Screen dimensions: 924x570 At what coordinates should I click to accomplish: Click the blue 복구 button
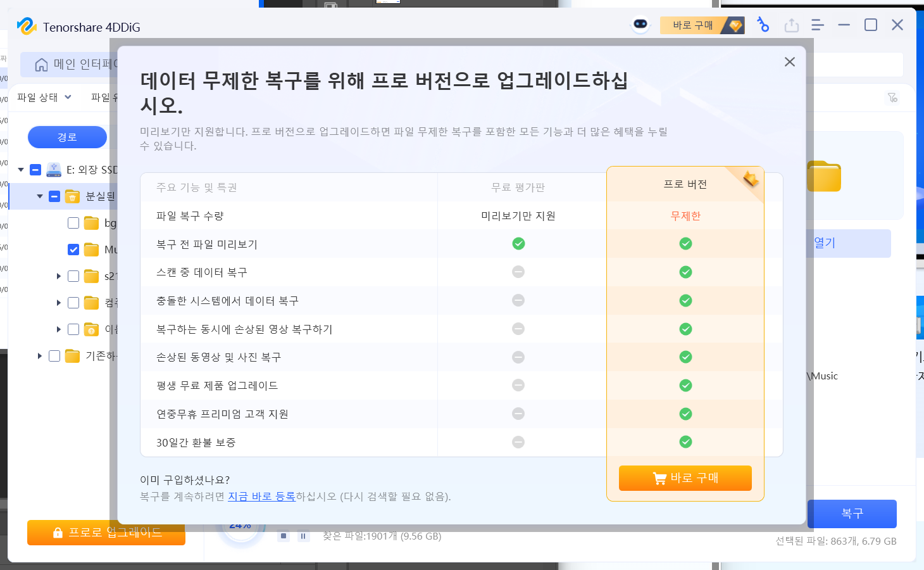click(x=852, y=514)
